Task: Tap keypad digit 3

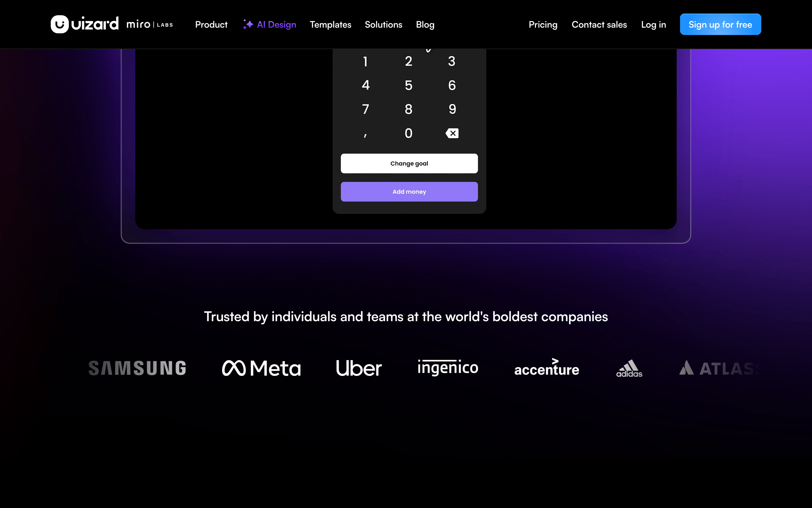Action: tap(452, 62)
